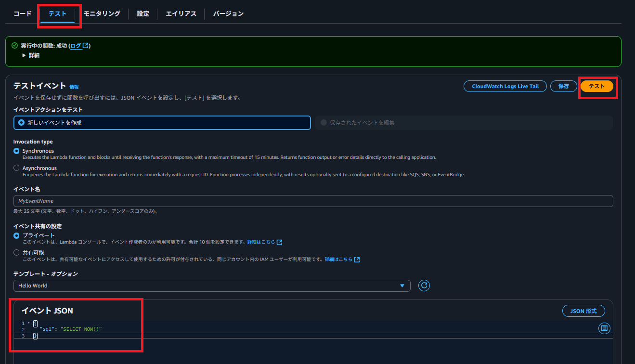Open the エイリアス tab
The image size is (635, 364).
tap(181, 13)
